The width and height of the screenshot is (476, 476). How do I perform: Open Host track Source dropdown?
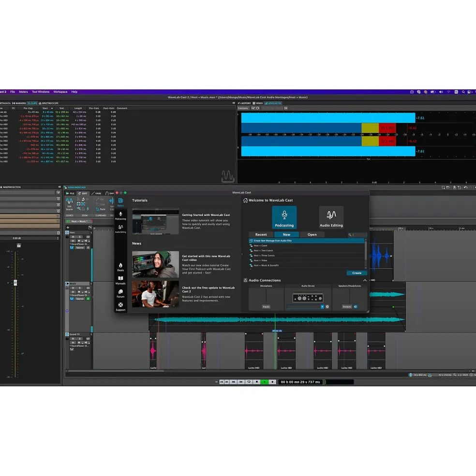[x=80, y=248]
